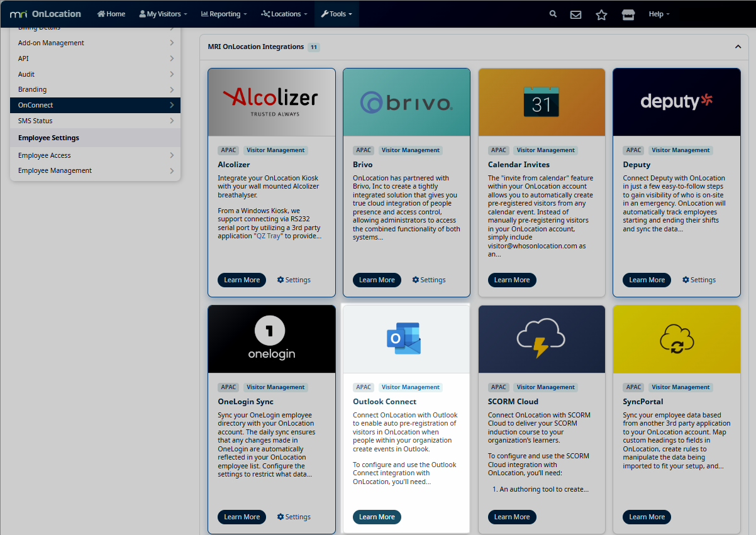Click the search magnifier icon in top bar
This screenshot has height=535, width=756.
pyautogui.click(x=553, y=14)
